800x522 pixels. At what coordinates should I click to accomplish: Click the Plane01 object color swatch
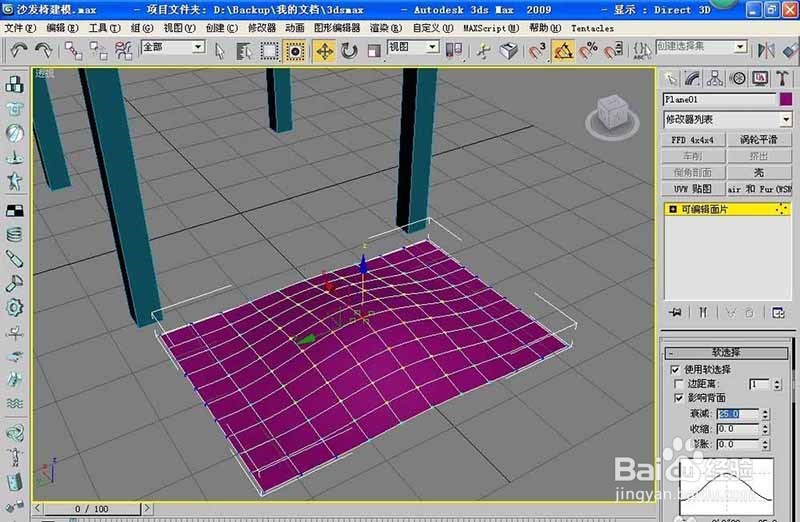(786, 99)
